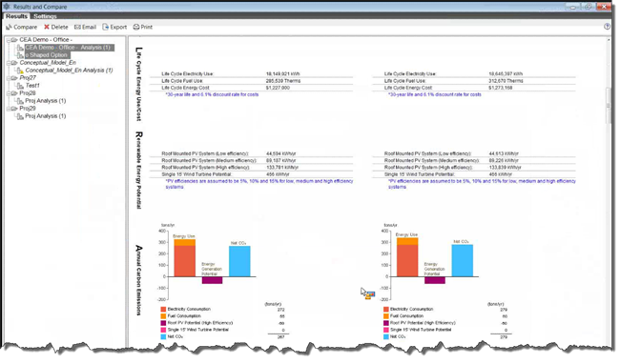Click the Electricity Consumption legend label in right report
Viewport: 620px width, 364px height.
(411, 309)
